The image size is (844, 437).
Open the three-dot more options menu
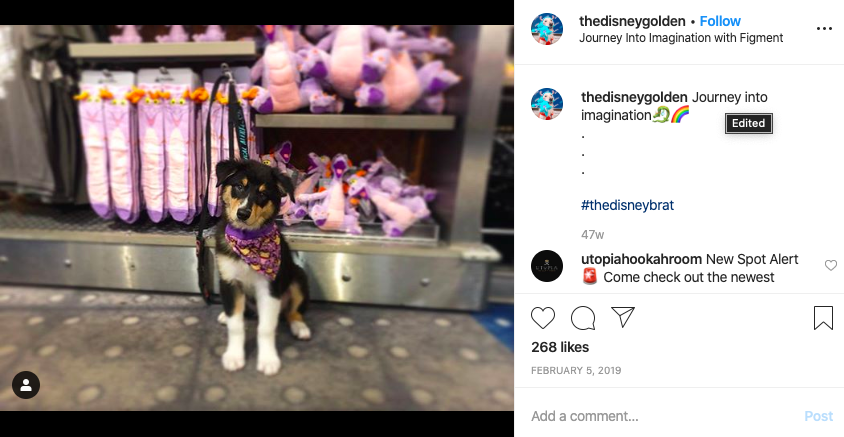pyautogui.click(x=824, y=29)
